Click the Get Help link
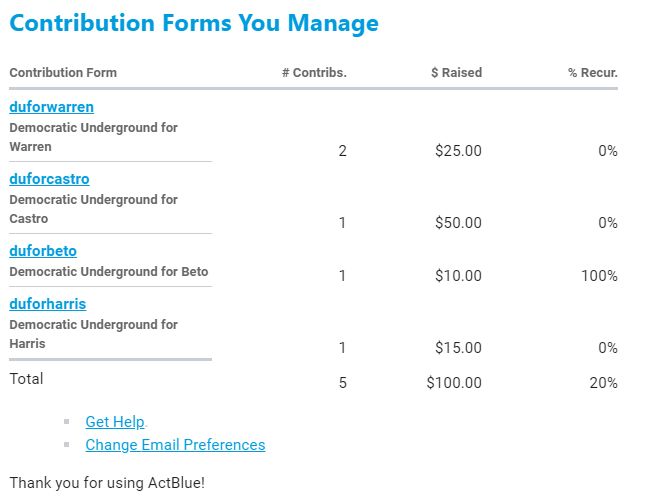The image size is (648, 504). point(115,422)
